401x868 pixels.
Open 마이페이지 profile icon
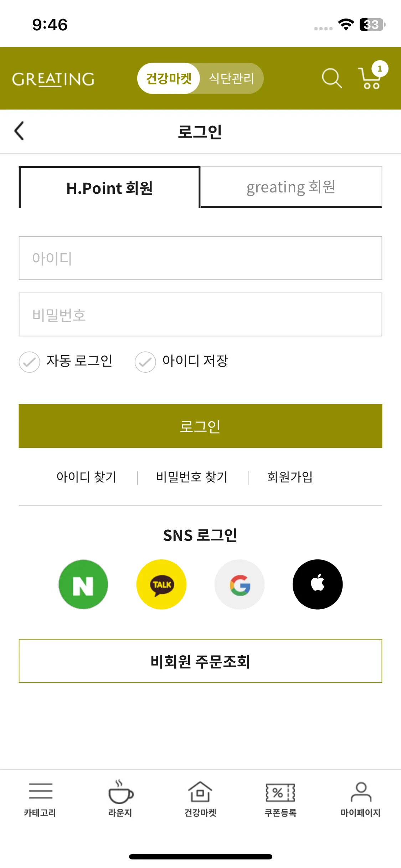(x=361, y=792)
